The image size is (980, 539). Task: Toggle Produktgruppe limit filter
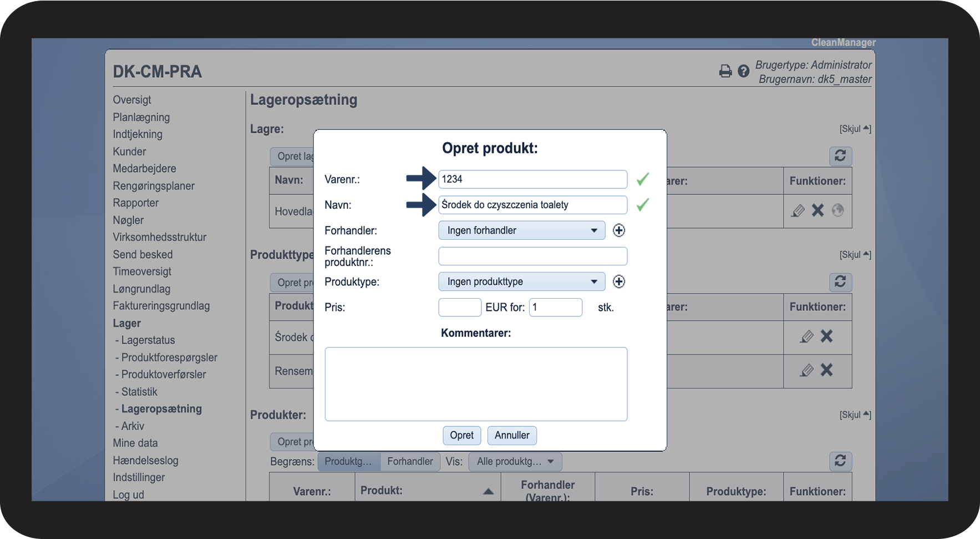click(348, 461)
